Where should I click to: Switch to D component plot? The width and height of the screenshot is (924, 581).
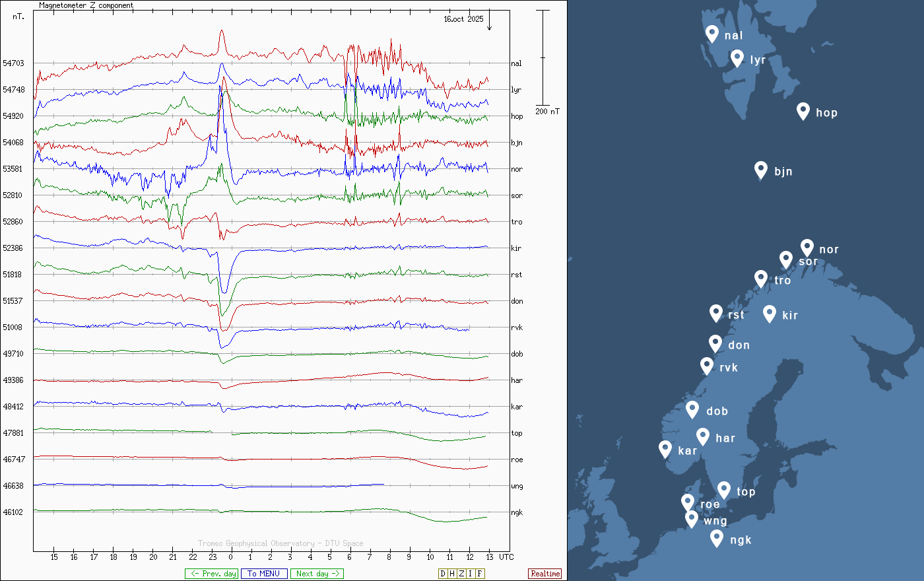tap(443, 574)
